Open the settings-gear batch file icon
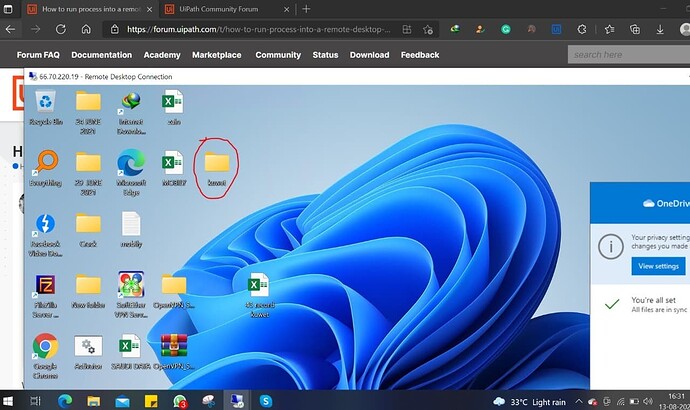 (x=88, y=352)
